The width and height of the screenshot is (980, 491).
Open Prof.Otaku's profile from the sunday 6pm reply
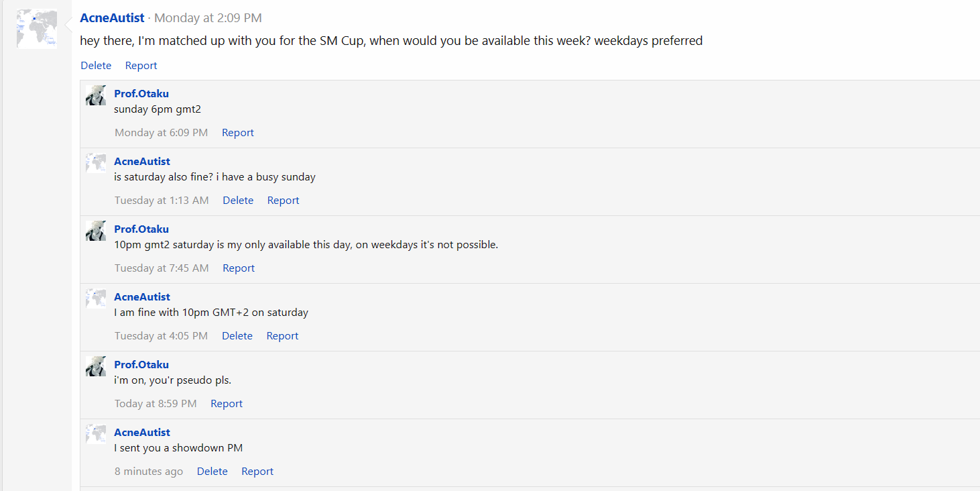(x=141, y=93)
